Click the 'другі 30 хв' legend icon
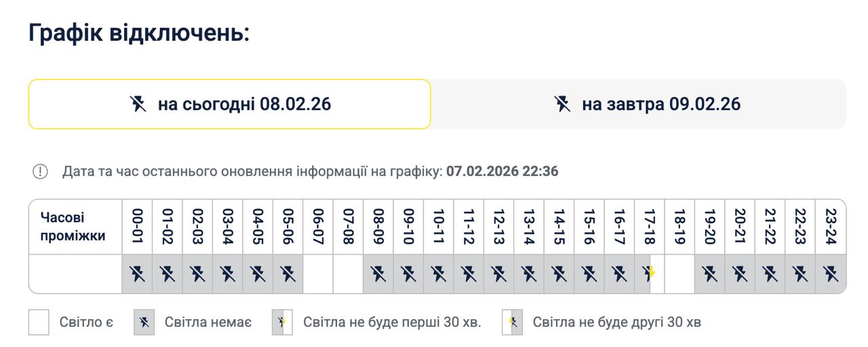 click(512, 322)
